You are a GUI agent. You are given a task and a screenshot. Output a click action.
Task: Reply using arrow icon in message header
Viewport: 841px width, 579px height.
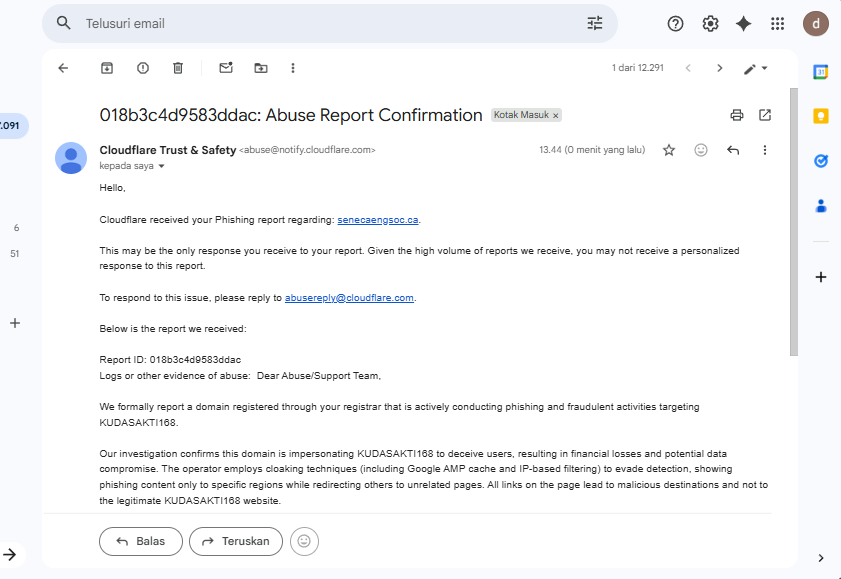(733, 150)
